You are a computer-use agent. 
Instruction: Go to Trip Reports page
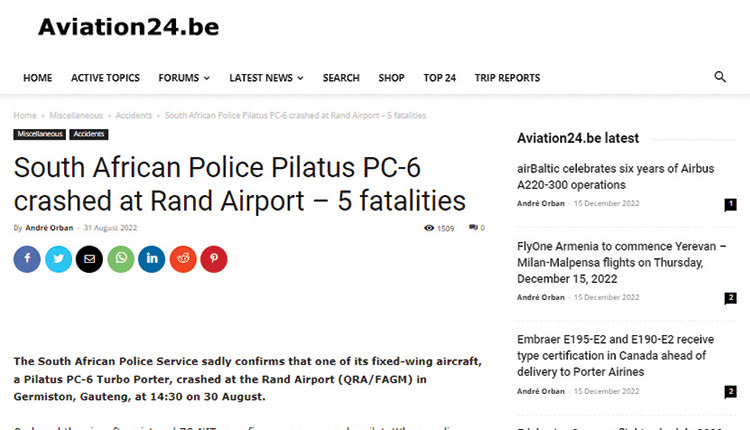click(507, 78)
